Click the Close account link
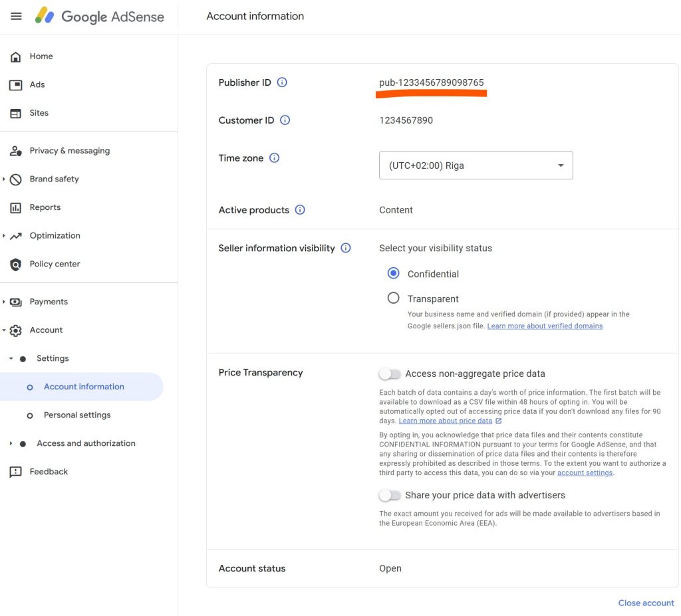Image resolution: width=681 pixels, height=616 pixels. point(646,603)
